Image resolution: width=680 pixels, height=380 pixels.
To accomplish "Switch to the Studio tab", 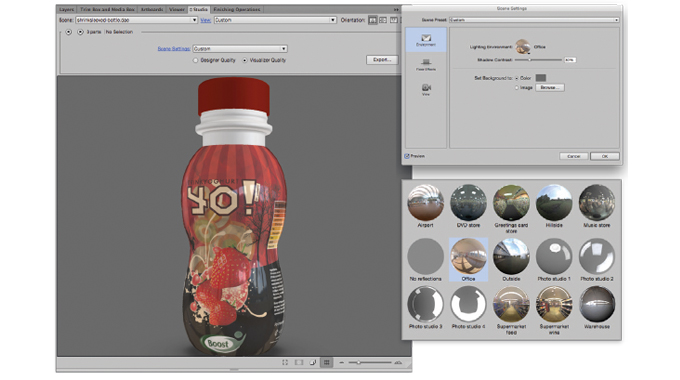I will [199, 9].
